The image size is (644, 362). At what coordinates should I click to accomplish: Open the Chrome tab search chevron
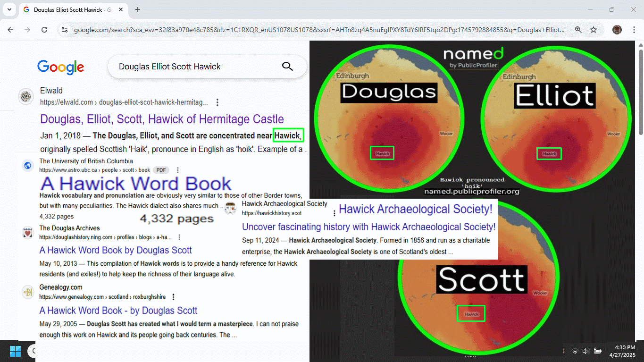click(9, 9)
